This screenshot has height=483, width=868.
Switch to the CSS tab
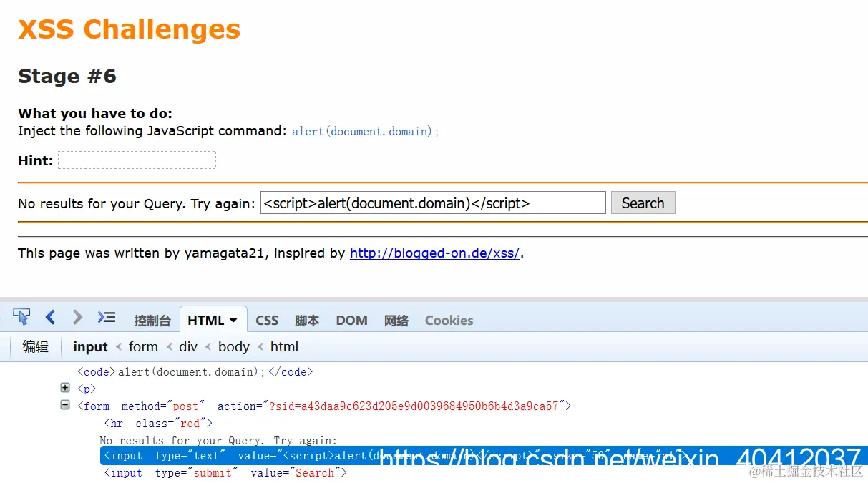267,321
